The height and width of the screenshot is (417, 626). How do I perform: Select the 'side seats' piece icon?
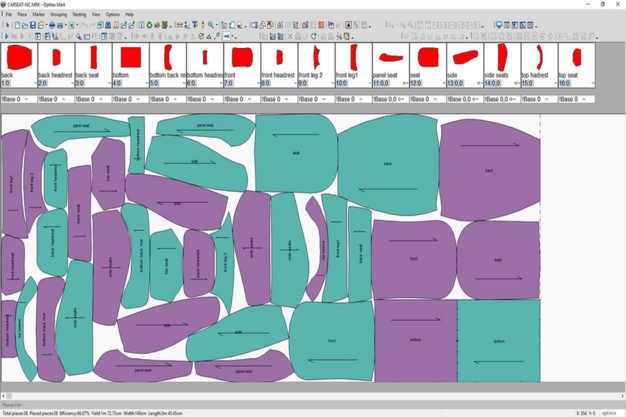pyautogui.click(x=501, y=58)
